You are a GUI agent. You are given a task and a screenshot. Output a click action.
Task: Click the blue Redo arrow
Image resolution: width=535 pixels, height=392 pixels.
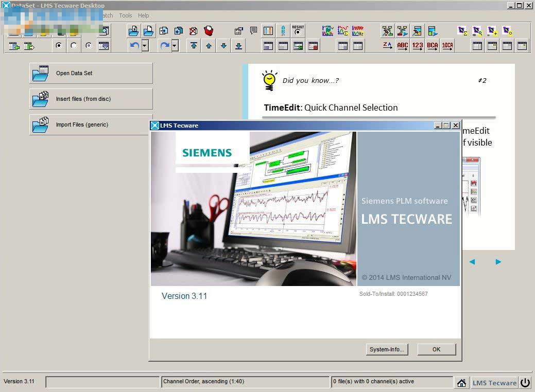coord(165,45)
